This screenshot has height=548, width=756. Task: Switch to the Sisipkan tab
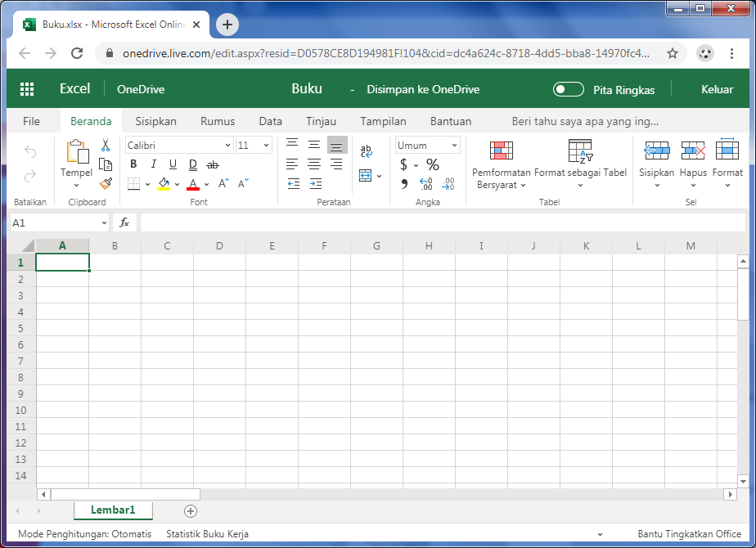point(155,121)
